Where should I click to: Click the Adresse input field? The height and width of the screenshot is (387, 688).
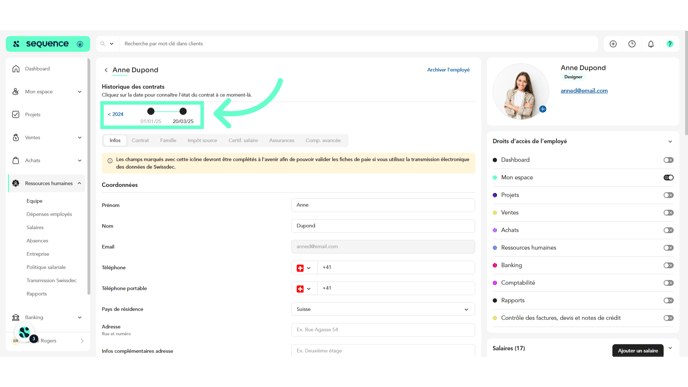click(383, 330)
